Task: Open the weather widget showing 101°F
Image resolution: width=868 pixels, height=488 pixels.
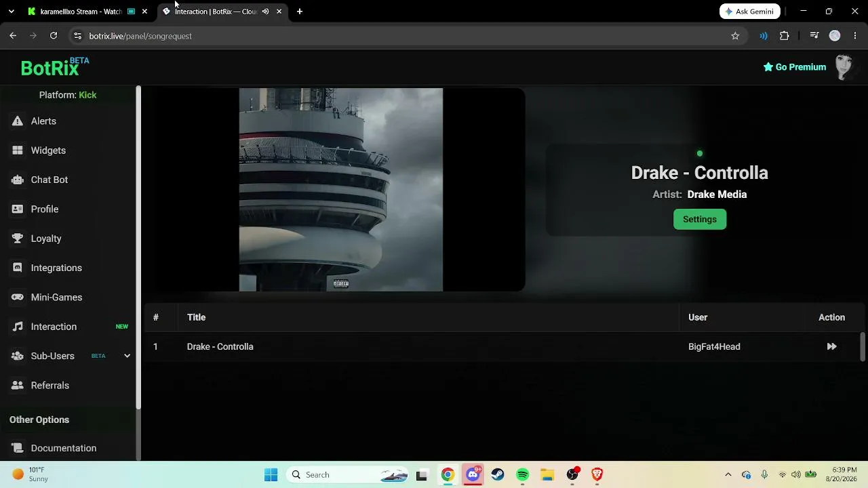Action: (29, 474)
